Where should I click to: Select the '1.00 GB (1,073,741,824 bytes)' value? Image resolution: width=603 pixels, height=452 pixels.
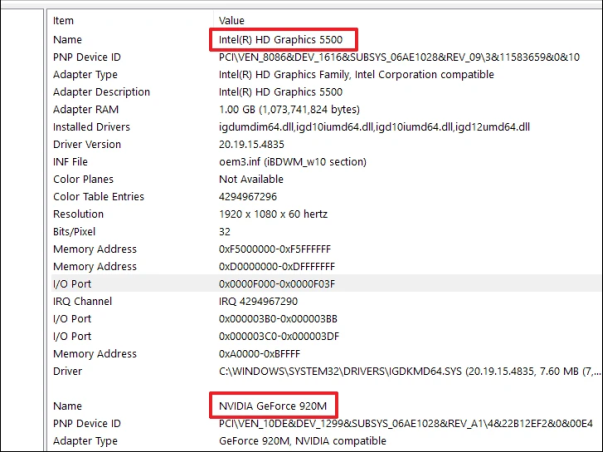[289, 110]
